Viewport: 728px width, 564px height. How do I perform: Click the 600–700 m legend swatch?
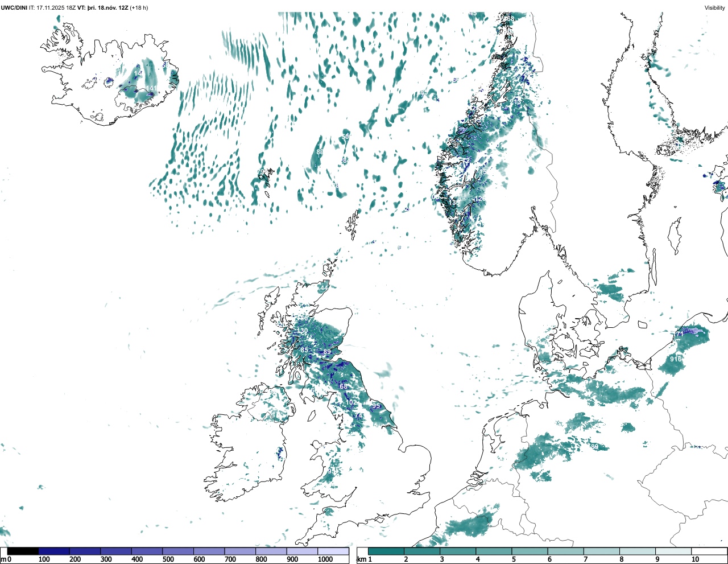point(209,551)
